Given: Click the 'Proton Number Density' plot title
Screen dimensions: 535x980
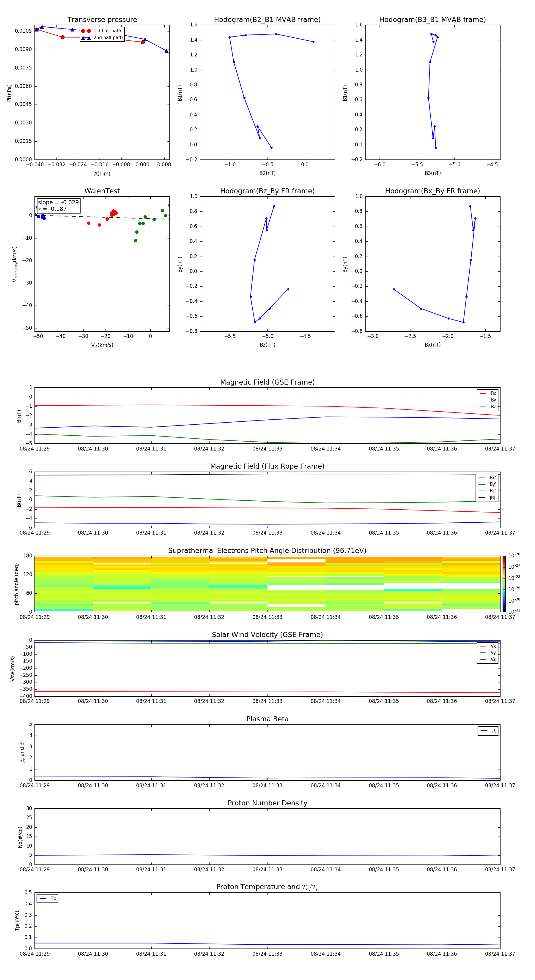Looking at the screenshot, I should [267, 803].
